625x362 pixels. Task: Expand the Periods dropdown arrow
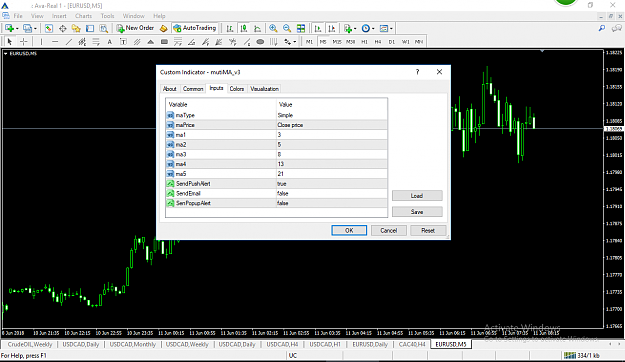(373, 29)
